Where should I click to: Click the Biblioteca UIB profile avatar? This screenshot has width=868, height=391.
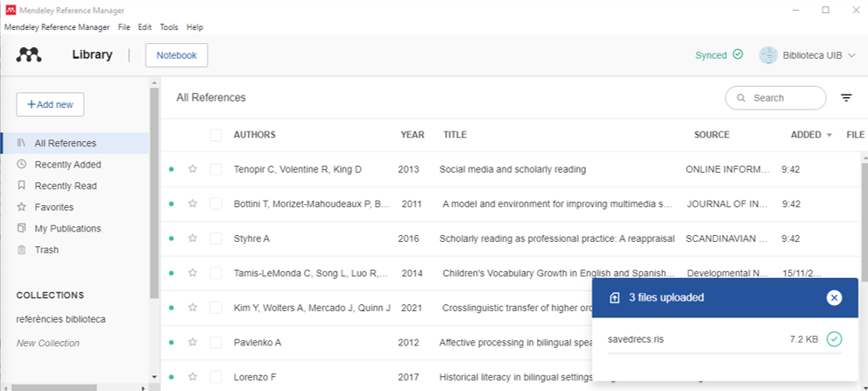[768, 55]
